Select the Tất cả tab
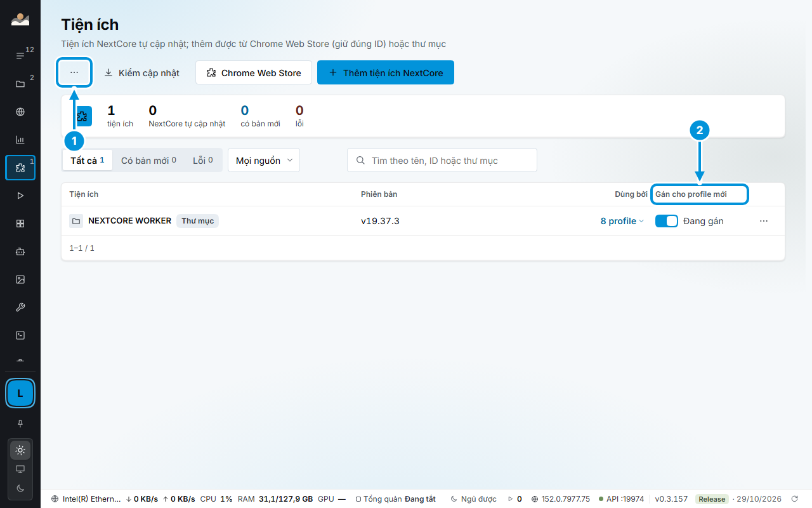The image size is (812, 508). [88, 161]
